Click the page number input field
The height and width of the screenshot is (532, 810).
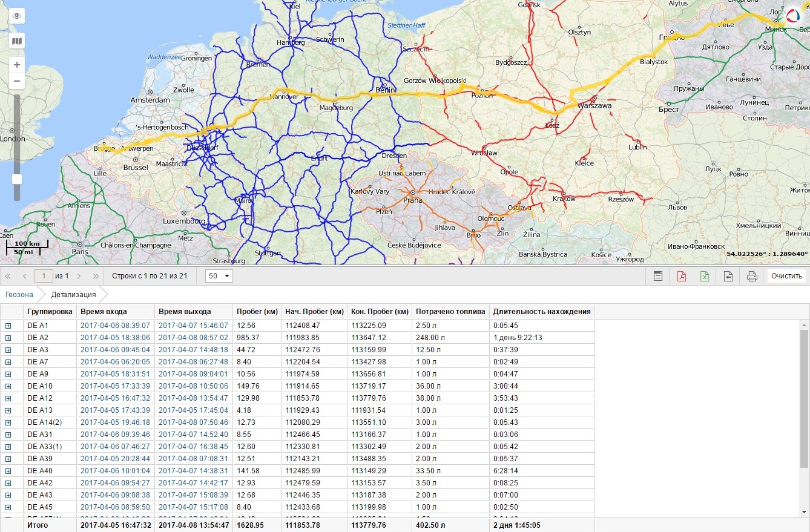(44, 277)
